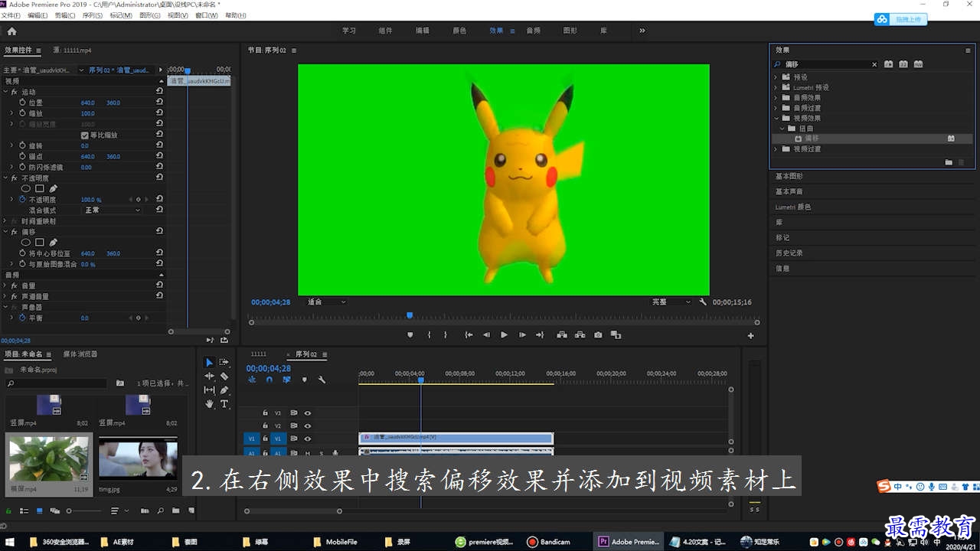Open zoom level 适合 dropdown
Screen dimensions: 980x551
click(326, 302)
